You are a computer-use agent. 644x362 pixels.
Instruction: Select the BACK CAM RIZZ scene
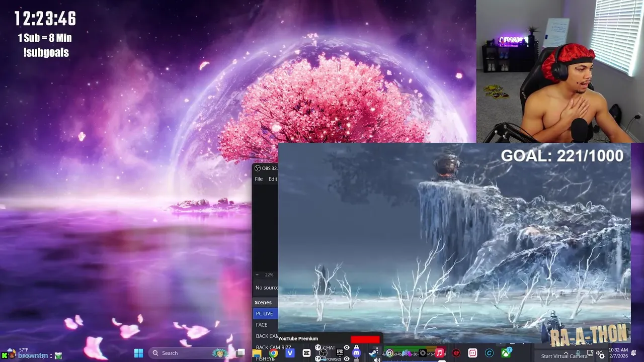click(273, 347)
